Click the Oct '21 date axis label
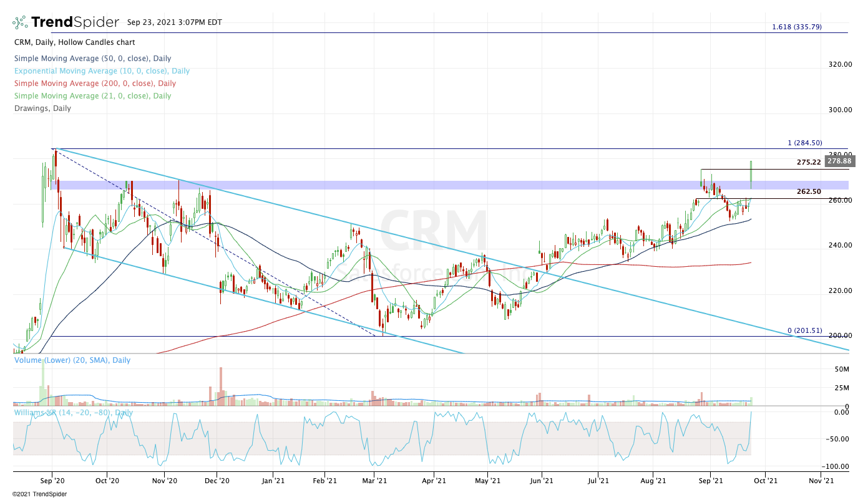 pyautogui.click(x=766, y=481)
